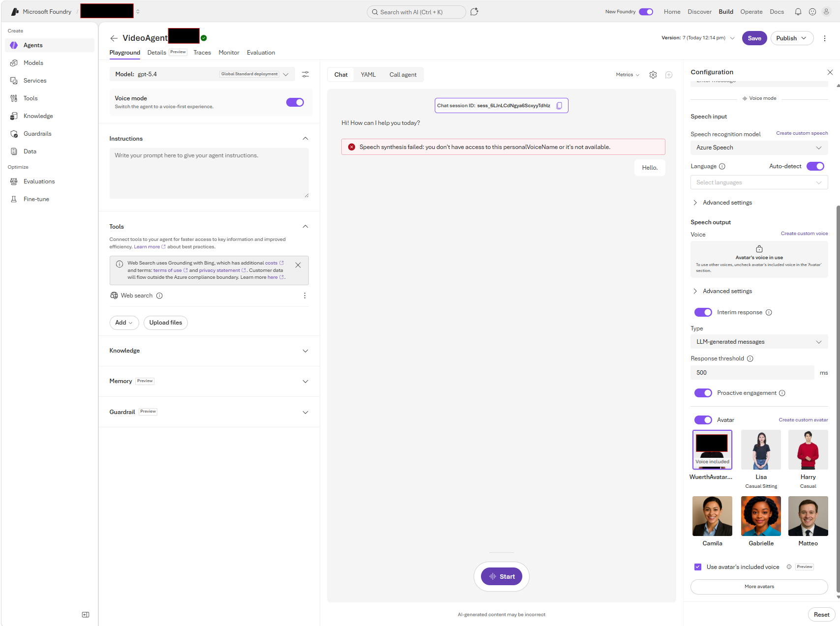Select the Gabrielle avatar thumbnail

pyautogui.click(x=761, y=516)
